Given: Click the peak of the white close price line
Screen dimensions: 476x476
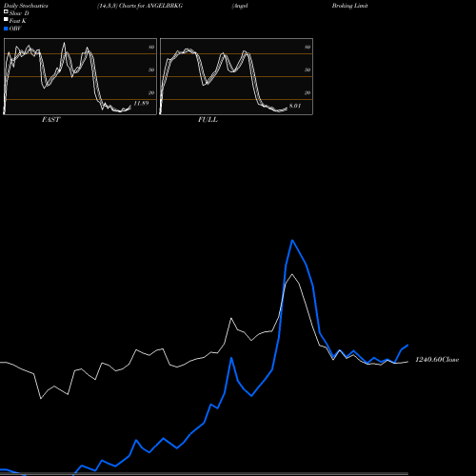Looking at the screenshot, I should (292, 274).
